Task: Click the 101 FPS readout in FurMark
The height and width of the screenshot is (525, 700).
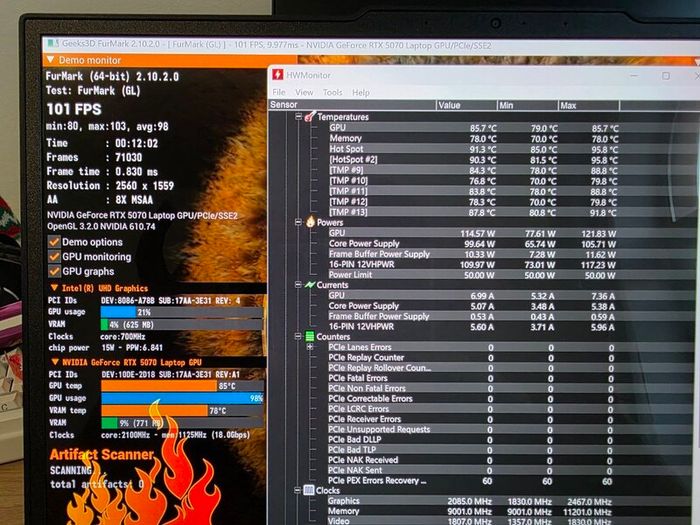Action: click(x=74, y=109)
